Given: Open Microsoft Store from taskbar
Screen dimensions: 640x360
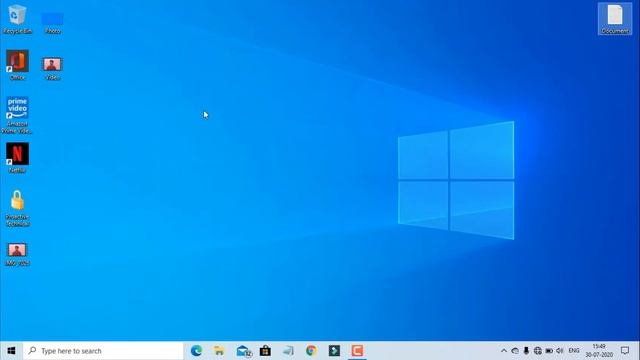Looking at the screenshot, I should pyautogui.click(x=265, y=351).
